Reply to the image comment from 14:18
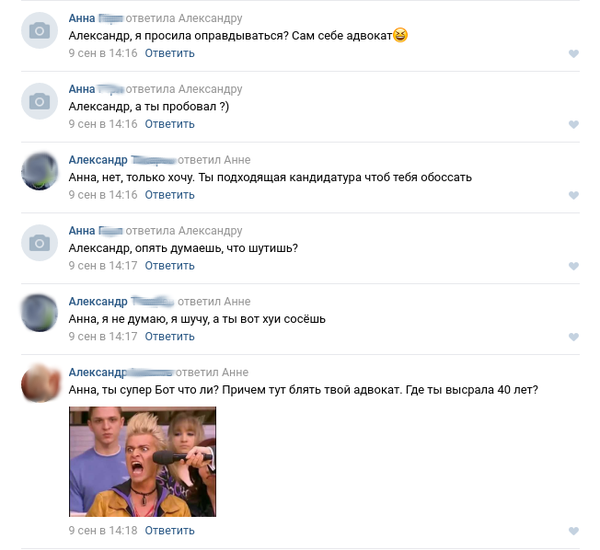The image size is (600, 550). point(170,530)
